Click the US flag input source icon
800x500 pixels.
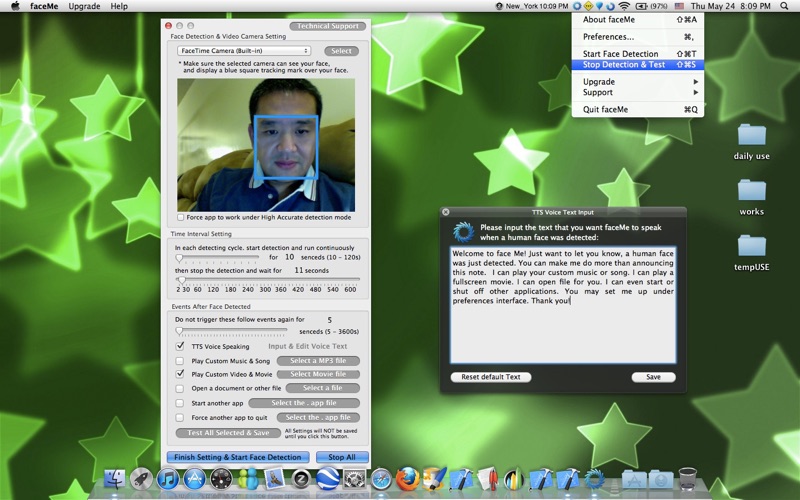point(679,6)
